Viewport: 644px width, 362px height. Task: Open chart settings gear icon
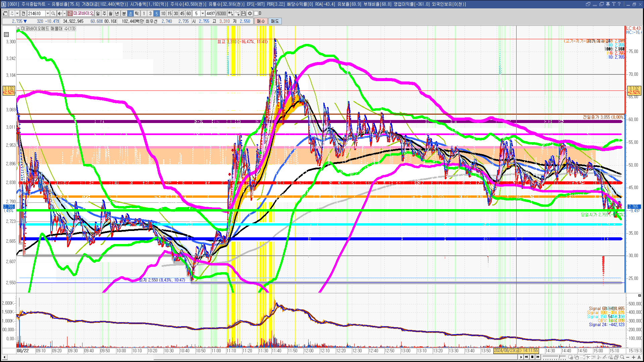250,13
